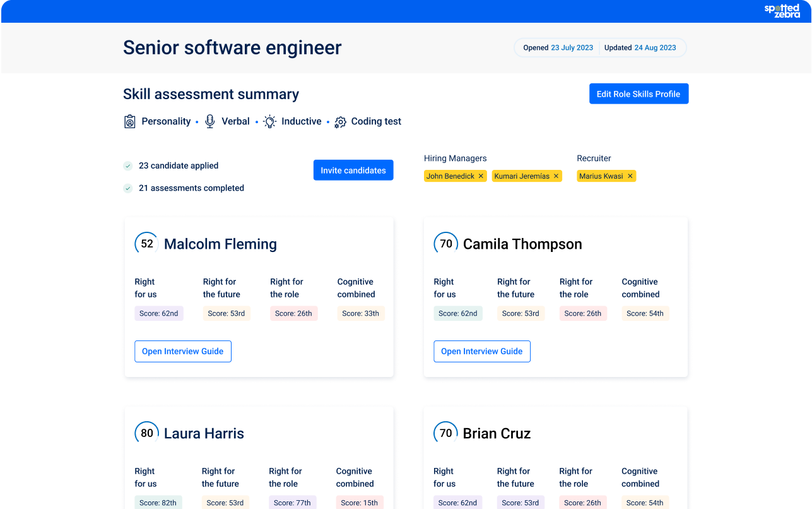Image resolution: width=812 pixels, height=509 pixels.
Task: Click the Personality assessment icon
Action: click(130, 122)
